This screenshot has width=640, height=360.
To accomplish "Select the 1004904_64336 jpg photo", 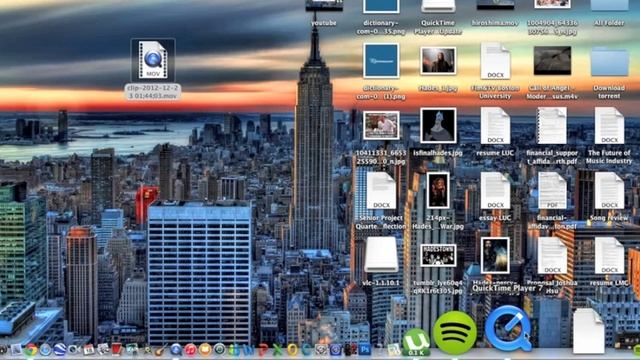I will coord(552,4).
